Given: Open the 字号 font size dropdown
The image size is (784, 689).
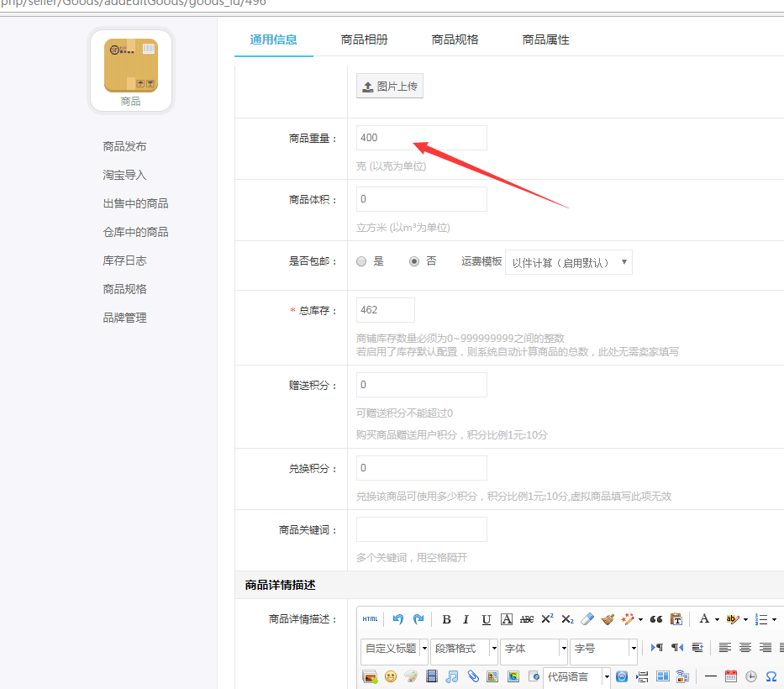Looking at the screenshot, I should pyautogui.click(x=603, y=649).
